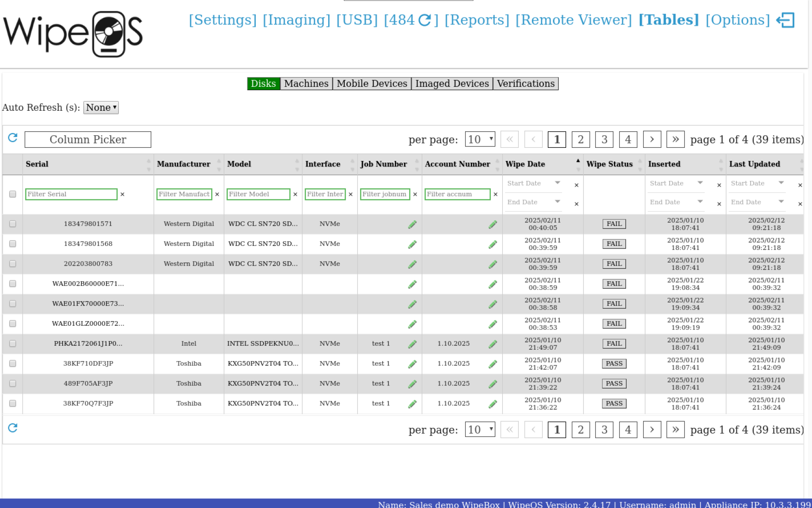This screenshot has width=812, height=508.
Task: Edit account number for serial 38KF710DF3JP
Action: click(x=493, y=364)
